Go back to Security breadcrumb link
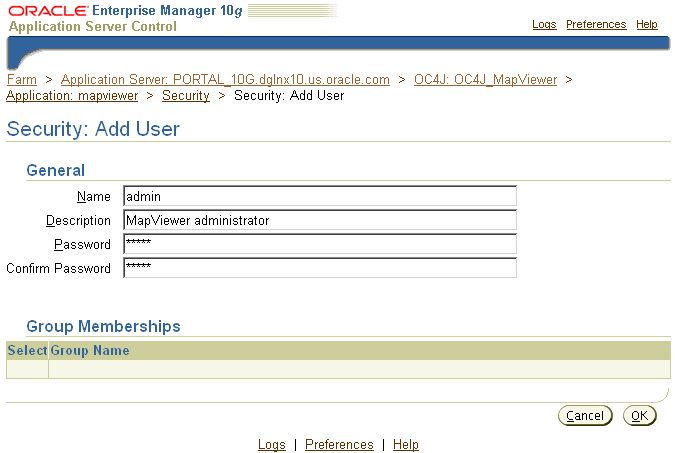Viewport: 675px width, 453px height. click(186, 96)
